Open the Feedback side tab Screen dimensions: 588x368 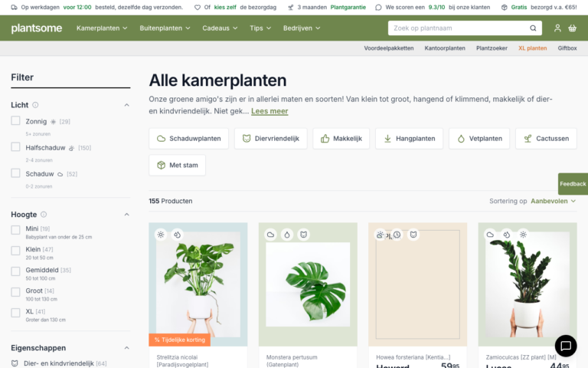tap(573, 184)
